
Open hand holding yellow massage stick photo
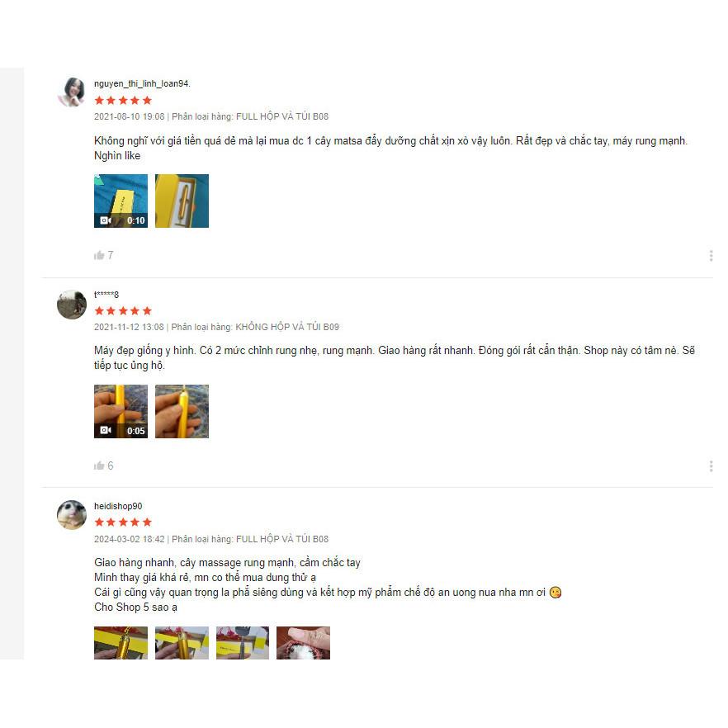[182, 411]
